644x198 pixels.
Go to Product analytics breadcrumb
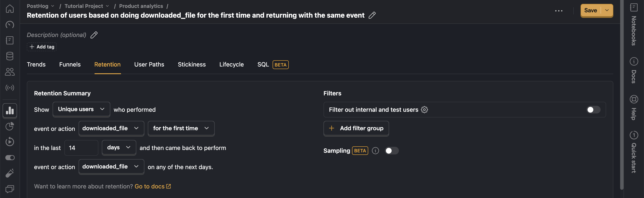141,6
